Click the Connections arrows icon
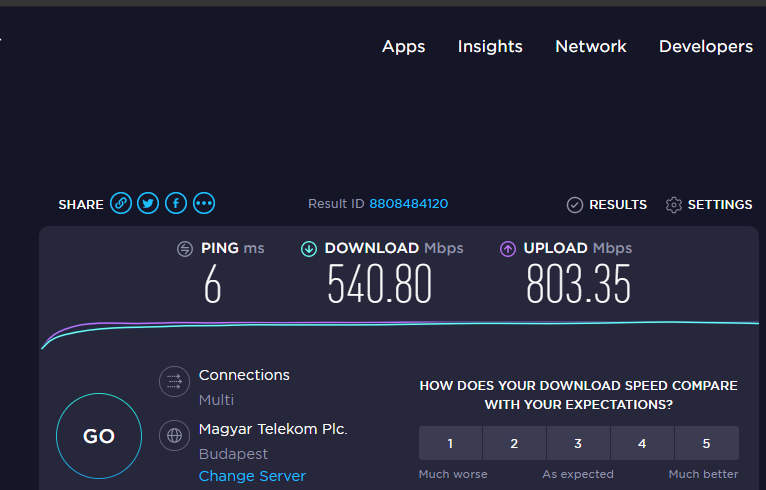Image resolution: width=766 pixels, height=490 pixels. coord(174,381)
